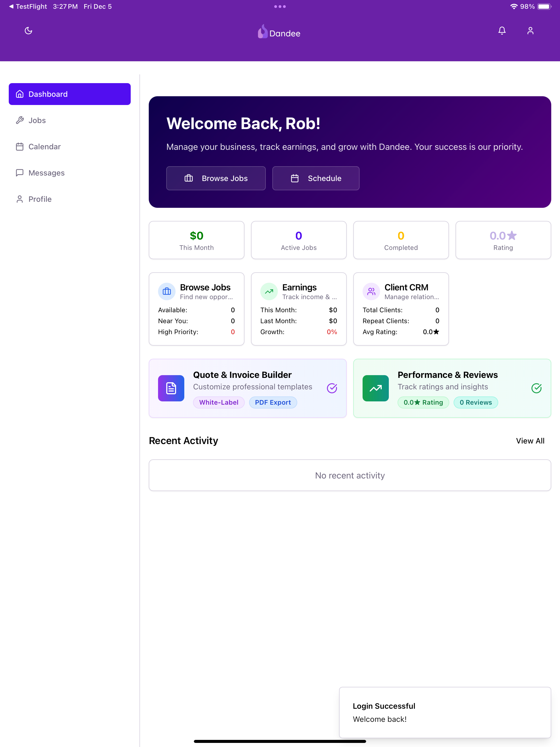Toggle dark mode with the moon icon
The image size is (560, 747).
click(x=28, y=31)
